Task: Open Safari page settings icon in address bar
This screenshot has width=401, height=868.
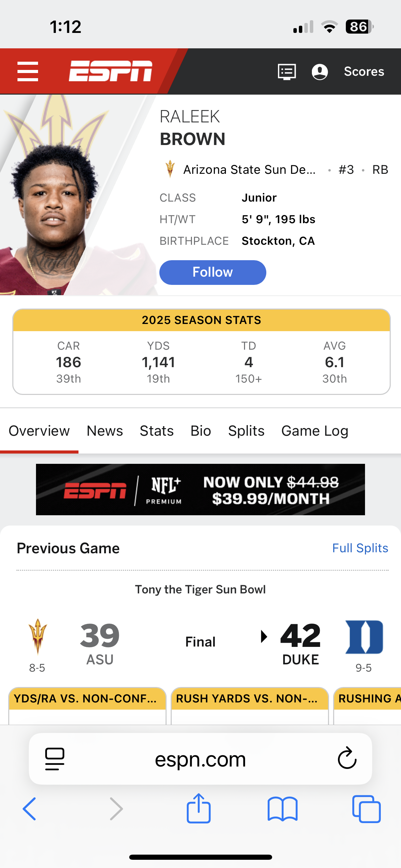Action: (55, 759)
